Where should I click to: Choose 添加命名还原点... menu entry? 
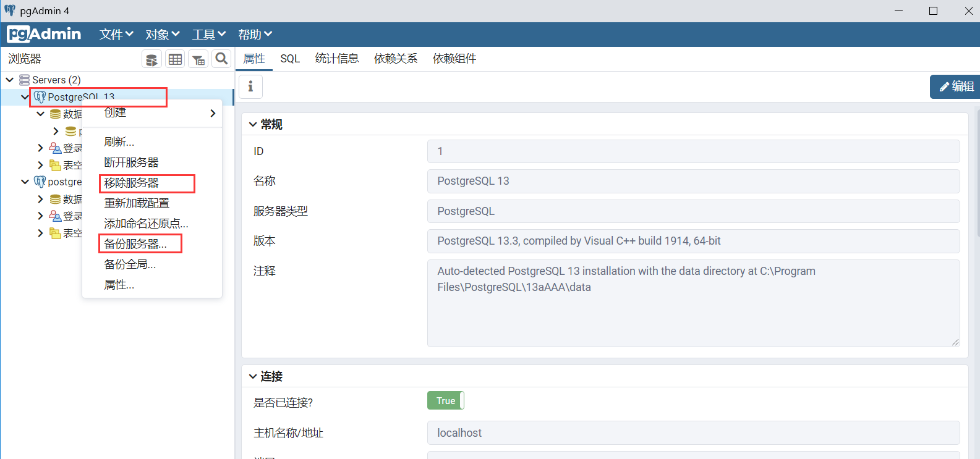[x=152, y=224]
